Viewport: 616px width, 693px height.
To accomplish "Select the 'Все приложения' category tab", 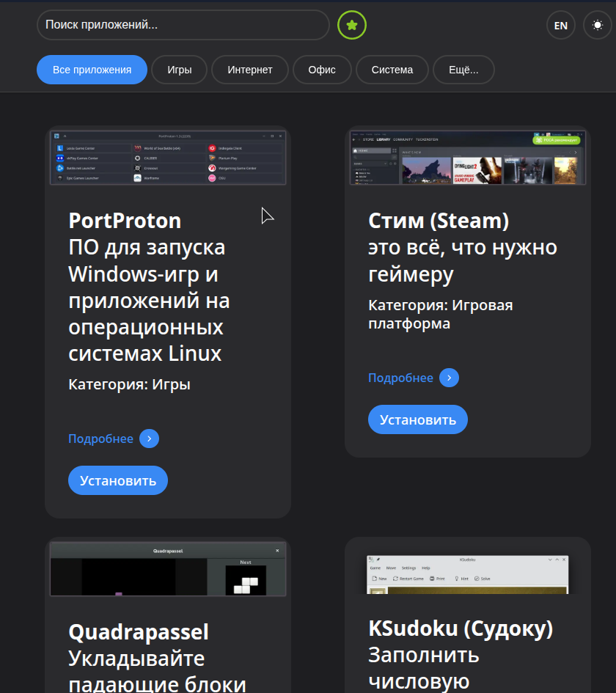I will (92, 70).
